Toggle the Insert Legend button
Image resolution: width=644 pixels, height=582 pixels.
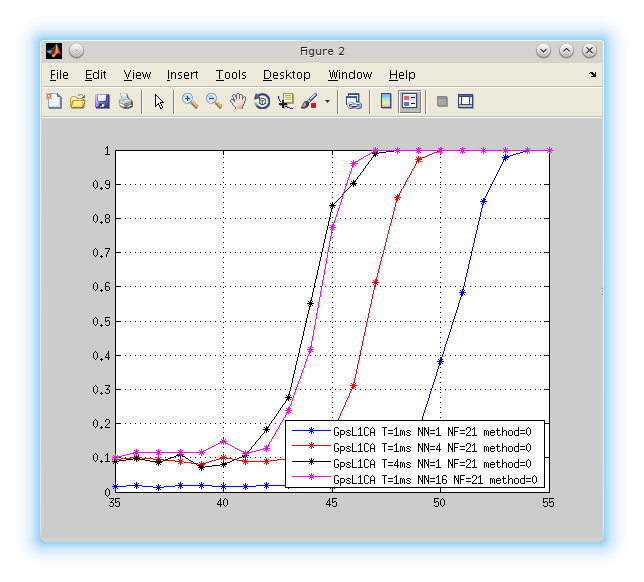coord(409,101)
